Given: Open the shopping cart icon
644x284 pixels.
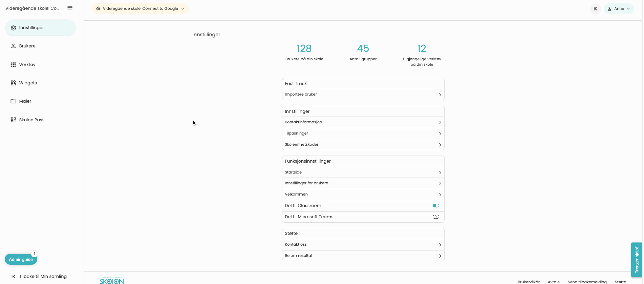Looking at the screenshot, I should [595, 8].
